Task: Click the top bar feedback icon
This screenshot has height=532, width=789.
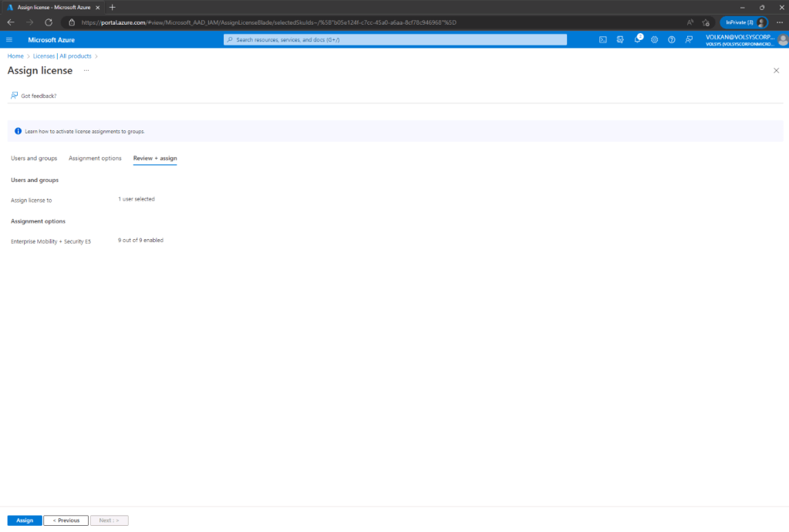Action: 689,39
